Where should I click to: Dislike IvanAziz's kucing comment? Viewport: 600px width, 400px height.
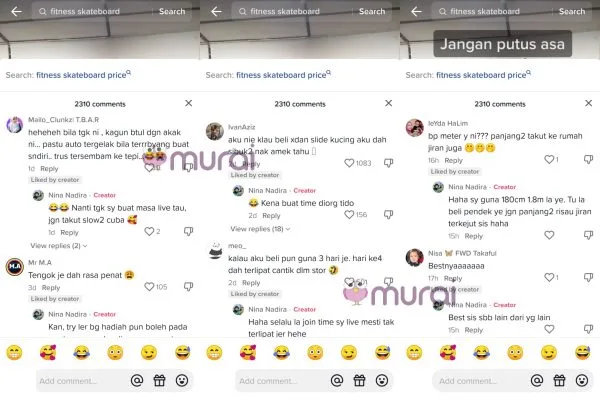tap(388, 163)
